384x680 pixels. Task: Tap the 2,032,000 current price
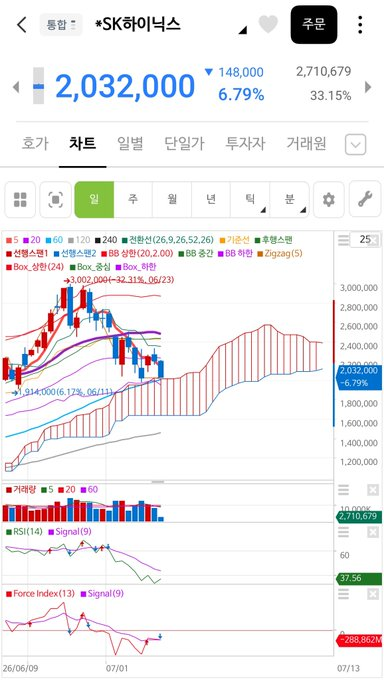coord(125,86)
